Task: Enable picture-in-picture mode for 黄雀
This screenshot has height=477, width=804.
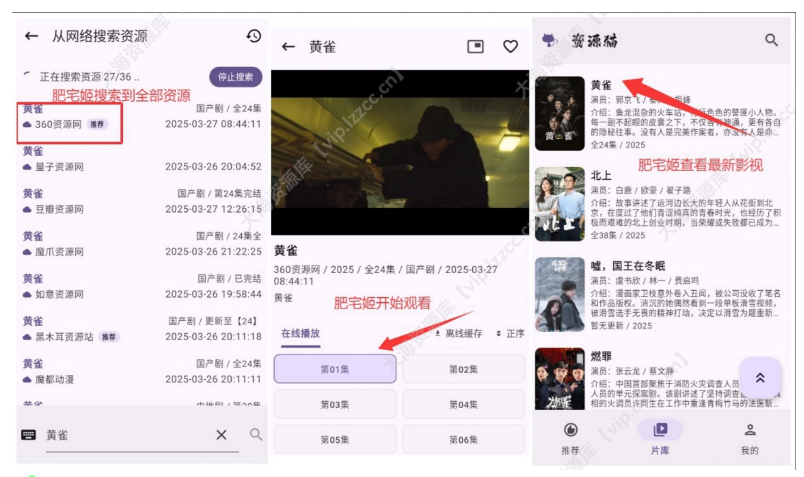Action: [475, 47]
